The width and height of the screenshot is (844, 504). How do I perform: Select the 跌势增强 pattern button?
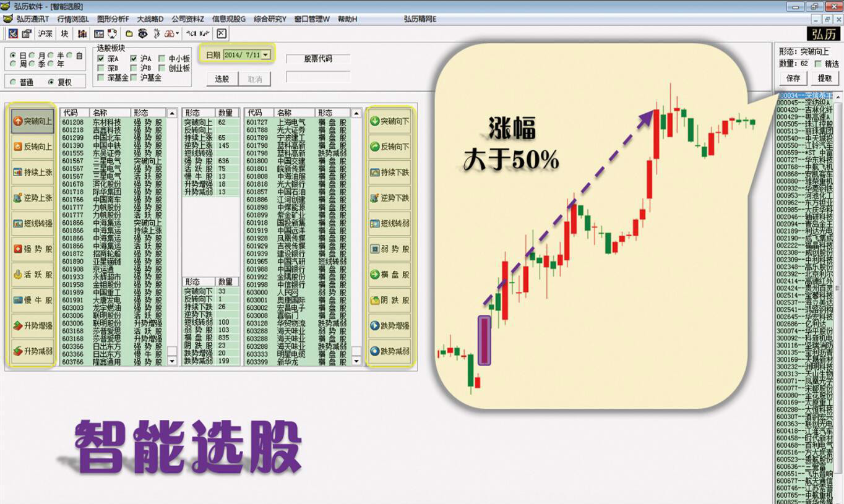pyautogui.click(x=389, y=326)
